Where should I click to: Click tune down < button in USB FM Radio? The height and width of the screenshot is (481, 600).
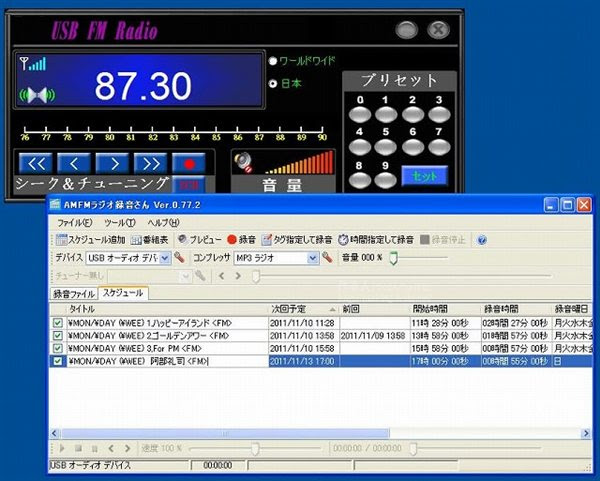[x=74, y=164]
